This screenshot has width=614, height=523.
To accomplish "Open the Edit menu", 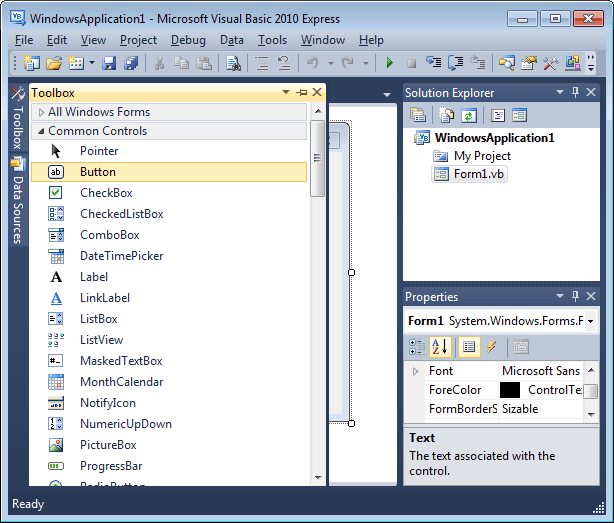I will [x=57, y=40].
